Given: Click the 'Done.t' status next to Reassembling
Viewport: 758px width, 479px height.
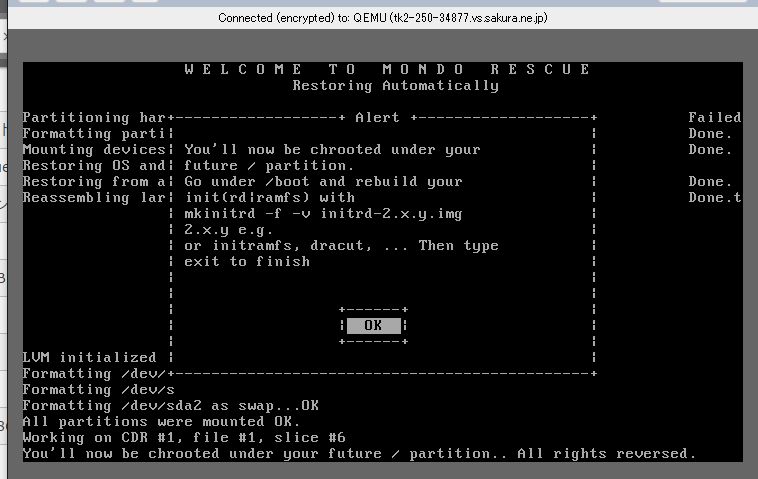Looking at the screenshot, I should point(714,197).
